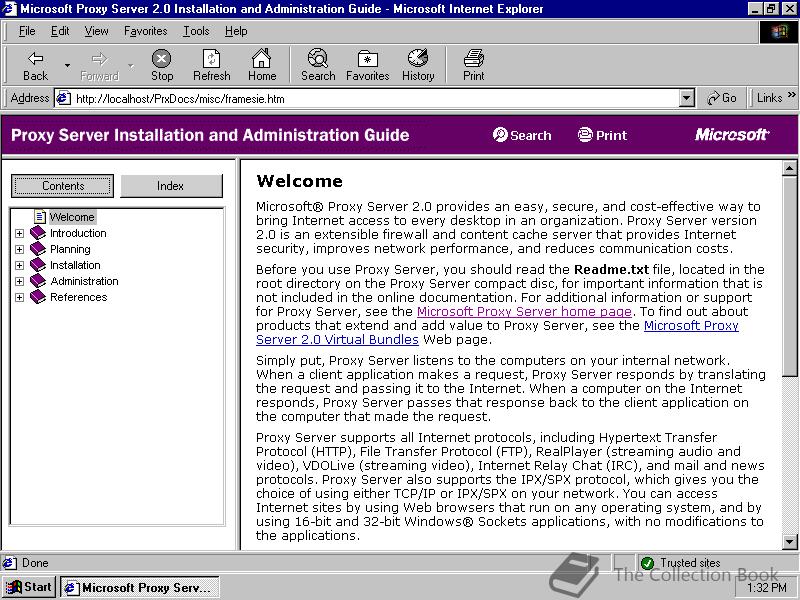Select the Introduction tree label
The image size is (800, 600).
78,233
